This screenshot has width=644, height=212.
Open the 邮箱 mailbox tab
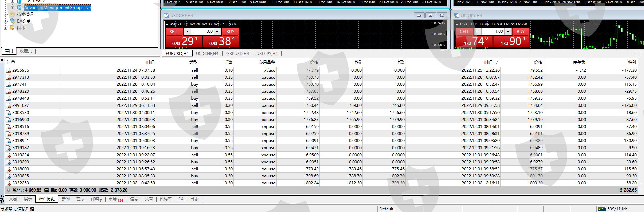tap(95, 199)
